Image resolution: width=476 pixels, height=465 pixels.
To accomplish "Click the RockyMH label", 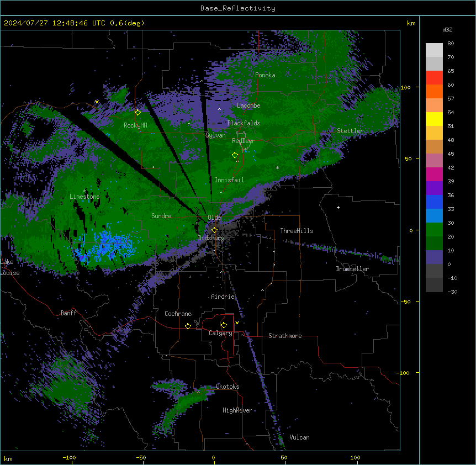I will 135,125.
